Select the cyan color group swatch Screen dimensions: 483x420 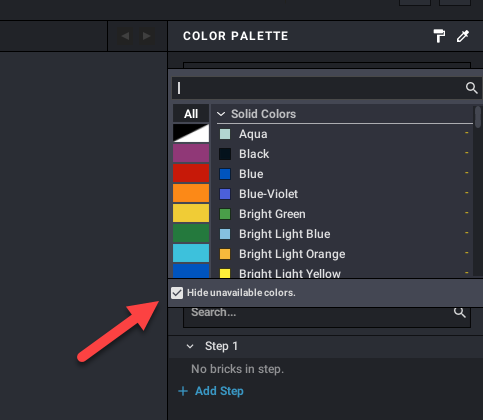coord(191,253)
